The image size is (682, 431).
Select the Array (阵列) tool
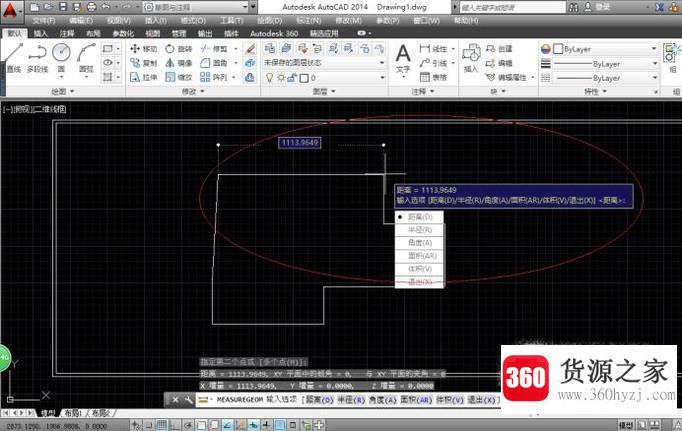coord(214,77)
